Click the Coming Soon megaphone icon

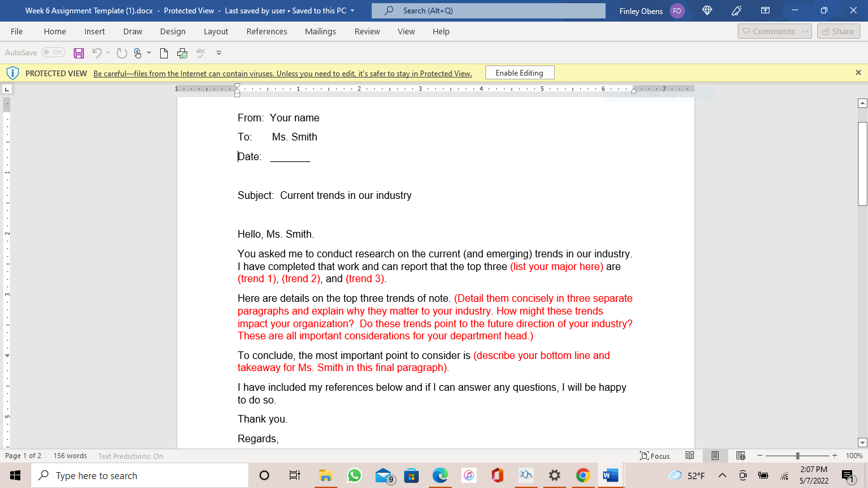[736, 11]
